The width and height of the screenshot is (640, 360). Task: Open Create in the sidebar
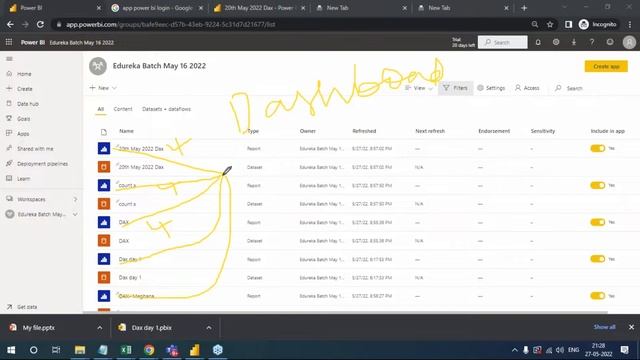pos(24,89)
